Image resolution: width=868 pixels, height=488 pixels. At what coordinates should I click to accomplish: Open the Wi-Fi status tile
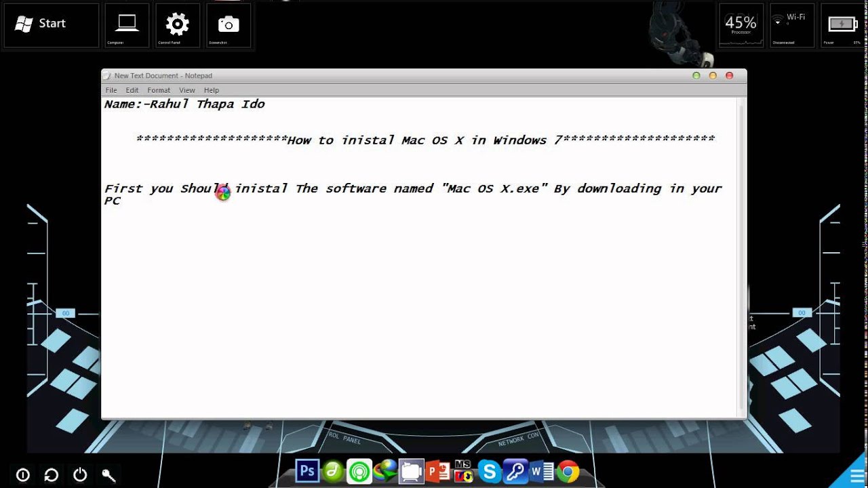tap(791, 25)
